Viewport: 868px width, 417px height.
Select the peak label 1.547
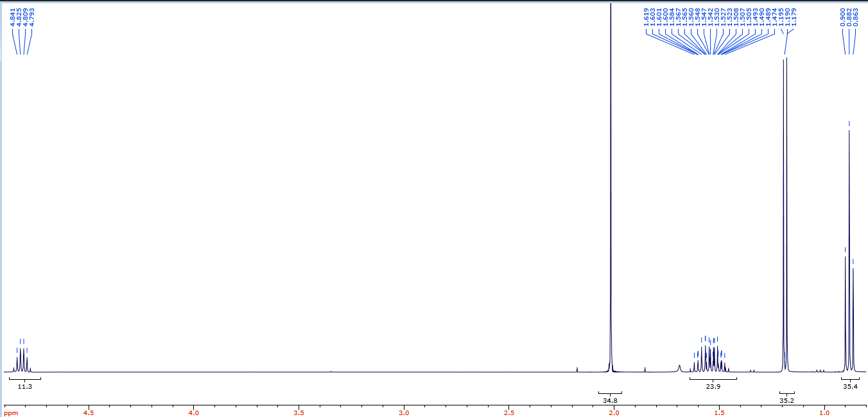[704, 17]
